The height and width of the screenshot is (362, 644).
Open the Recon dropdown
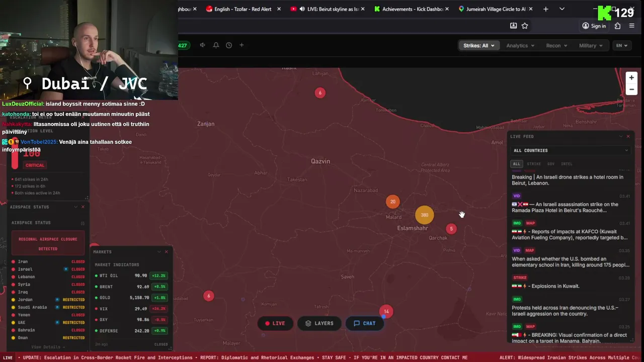coord(556,45)
